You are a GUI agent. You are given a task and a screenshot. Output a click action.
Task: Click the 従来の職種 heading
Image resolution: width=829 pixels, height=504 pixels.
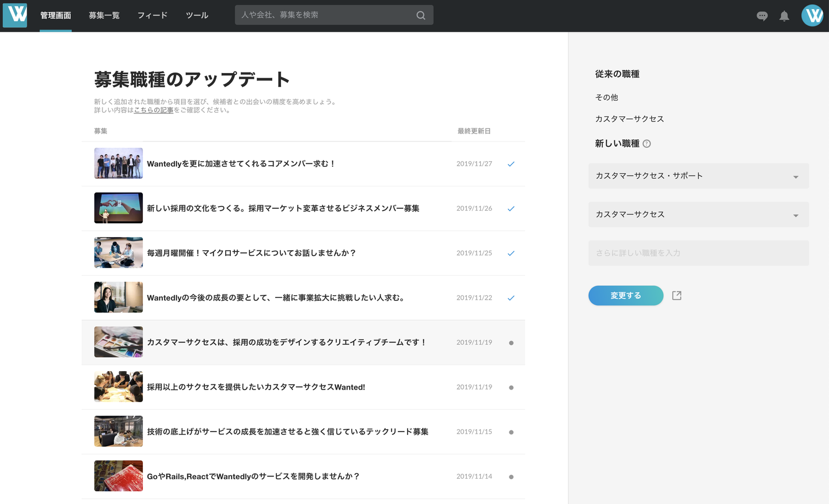click(617, 74)
